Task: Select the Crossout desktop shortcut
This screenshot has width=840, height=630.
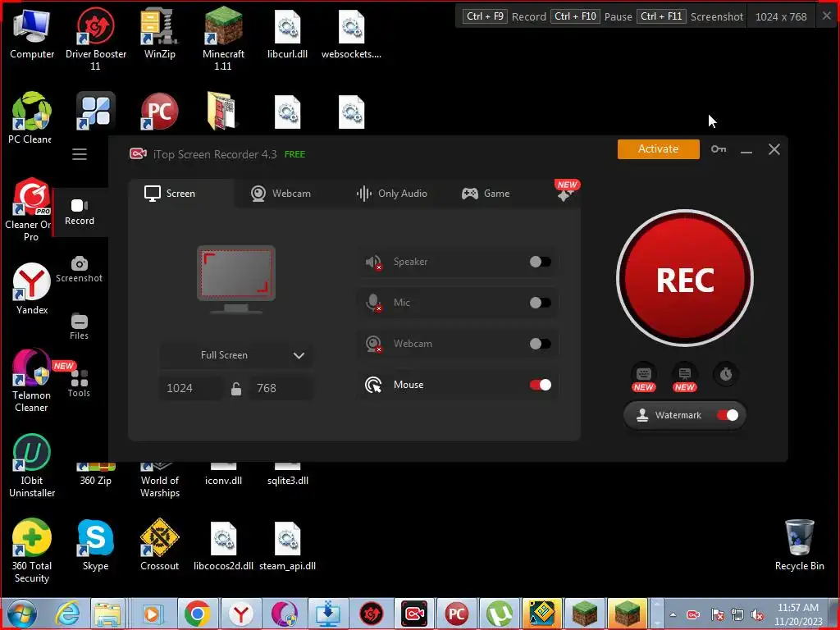Action: [160, 546]
